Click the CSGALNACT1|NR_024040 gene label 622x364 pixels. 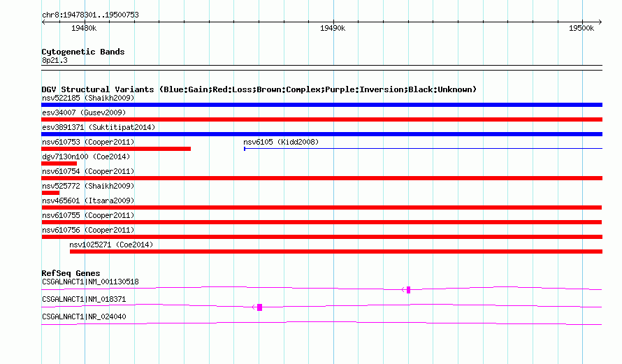(84, 316)
